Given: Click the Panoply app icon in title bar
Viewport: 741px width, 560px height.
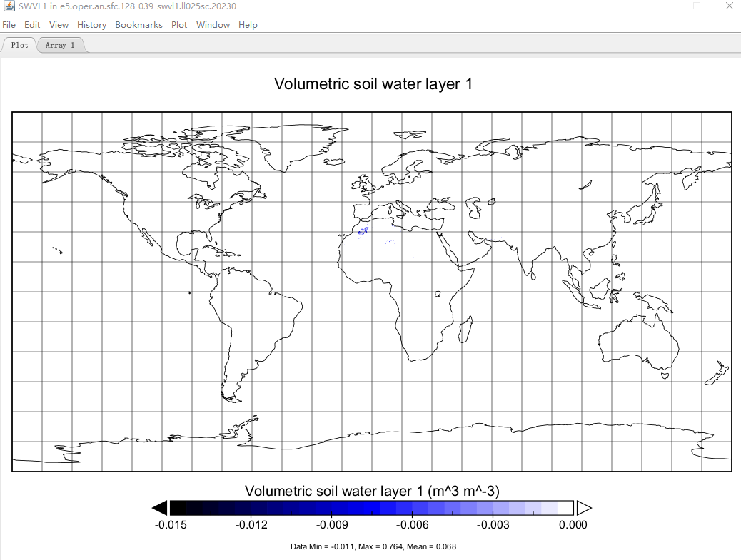Looking at the screenshot, I should click(9, 6).
